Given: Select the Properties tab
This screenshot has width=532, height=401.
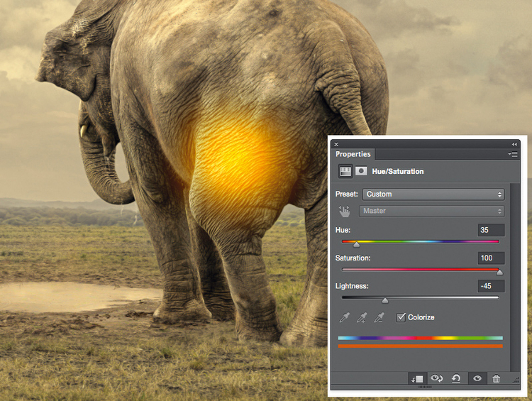Looking at the screenshot, I should tap(353, 154).
